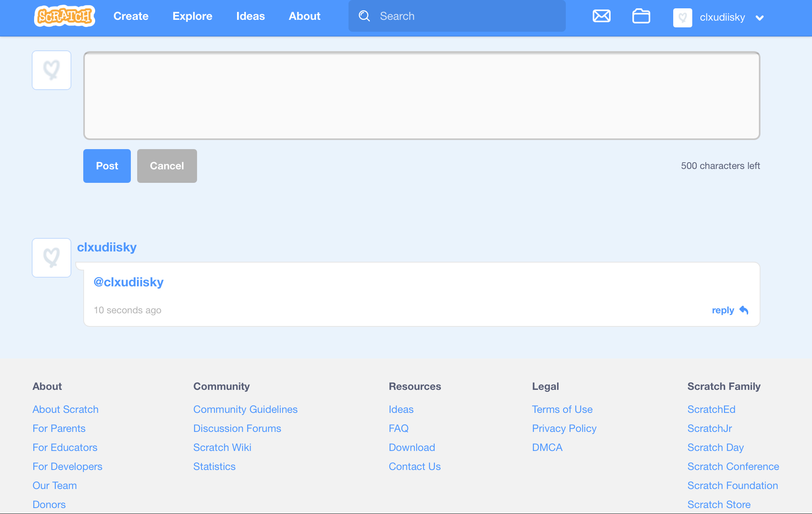
Task: Click the reply arrow icon on the comment
Action: point(744,310)
